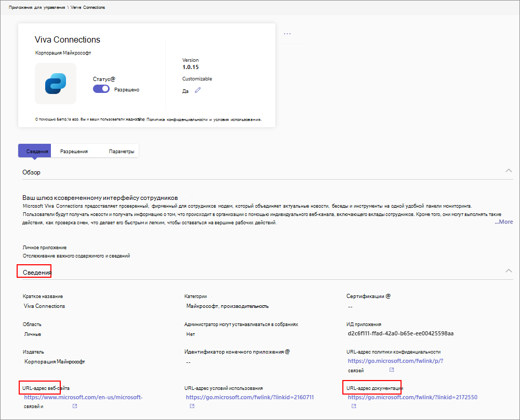Screen dimensions: 520x420
Task: Toggle the Статус switch Разрешено
Action: pos(101,89)
